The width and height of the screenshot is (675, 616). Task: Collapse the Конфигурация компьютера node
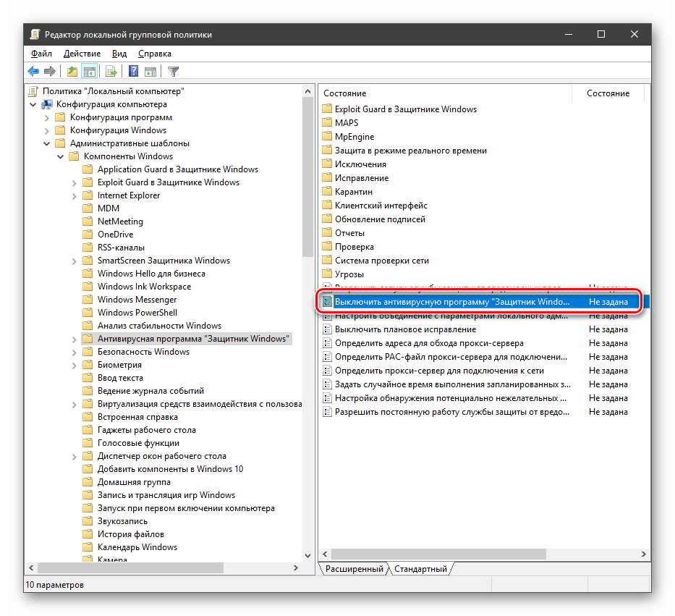[33, 105]
